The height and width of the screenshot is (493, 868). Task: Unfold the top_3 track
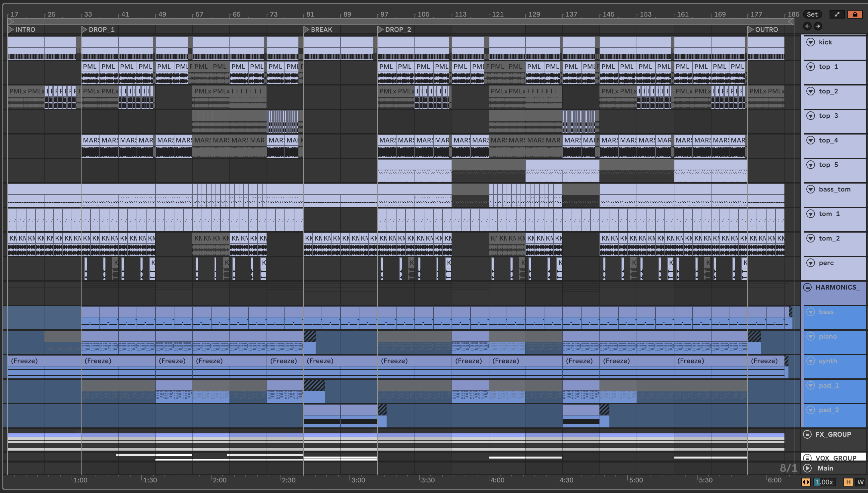coord(810,116)
